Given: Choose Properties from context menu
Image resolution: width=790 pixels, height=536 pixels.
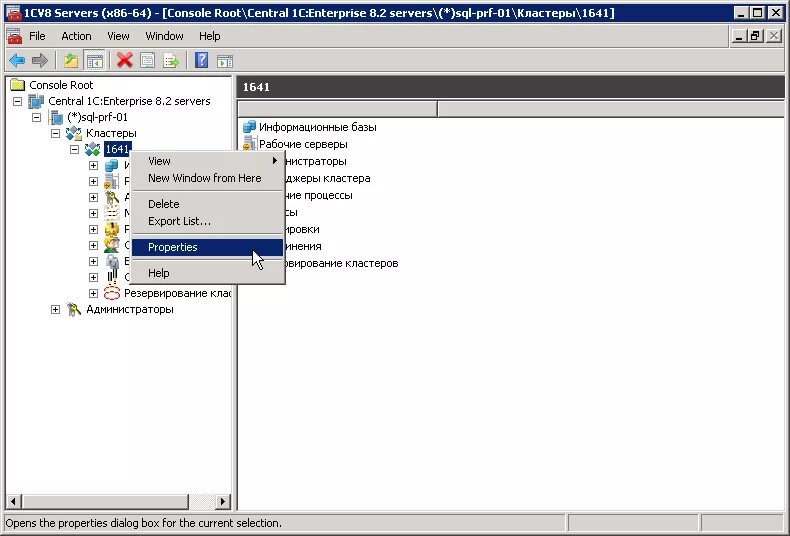Looking at the screenshot, I should 208,247.
